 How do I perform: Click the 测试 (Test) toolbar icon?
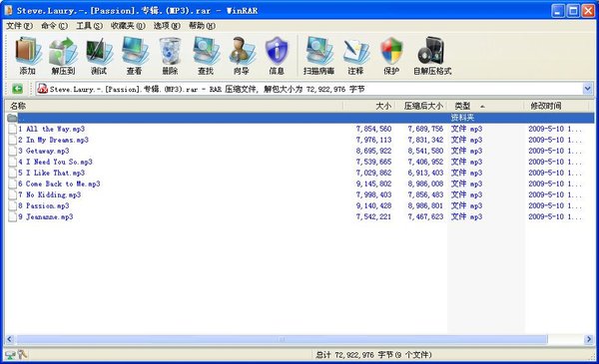[x=99, y=51]
